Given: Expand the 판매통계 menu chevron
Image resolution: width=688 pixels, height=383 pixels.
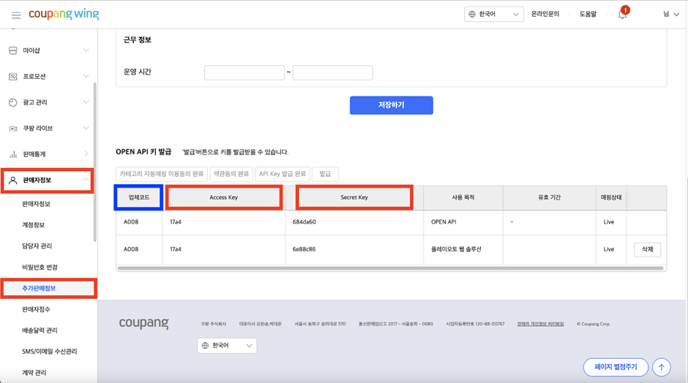Looking at the screenshot, I should 86,154.
